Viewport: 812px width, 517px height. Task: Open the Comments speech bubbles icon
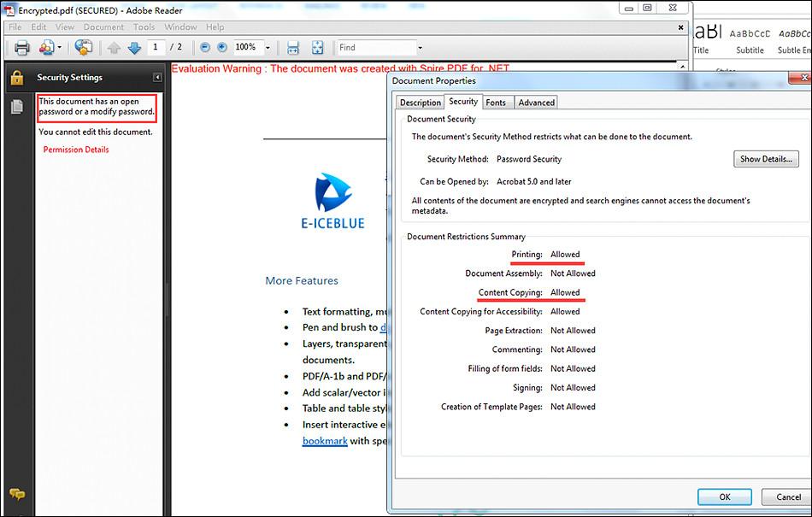tap(17, 495)
